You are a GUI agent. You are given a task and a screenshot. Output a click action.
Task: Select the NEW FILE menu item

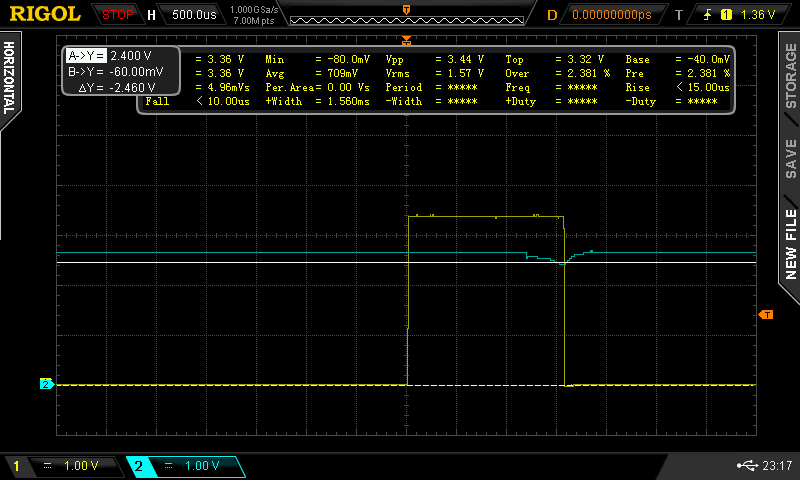pos(790,244)
